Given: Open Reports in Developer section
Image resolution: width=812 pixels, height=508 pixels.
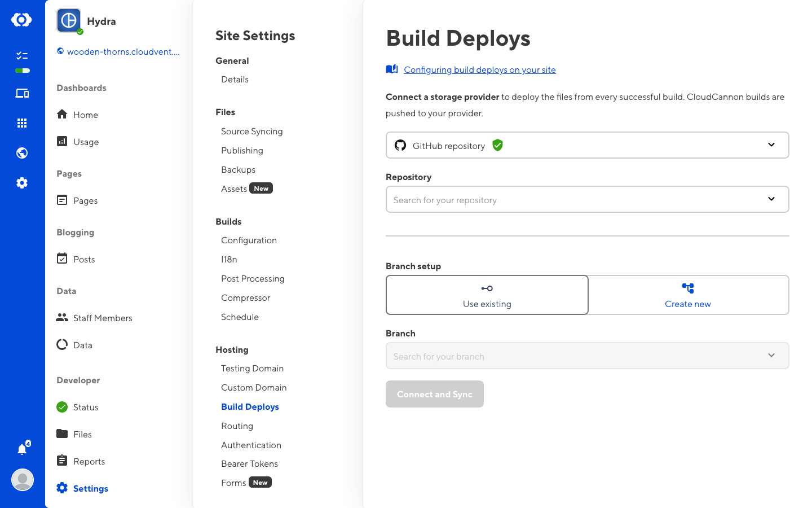Looking at the screenshot, I should pyautogui.click(x=89, y=461).
